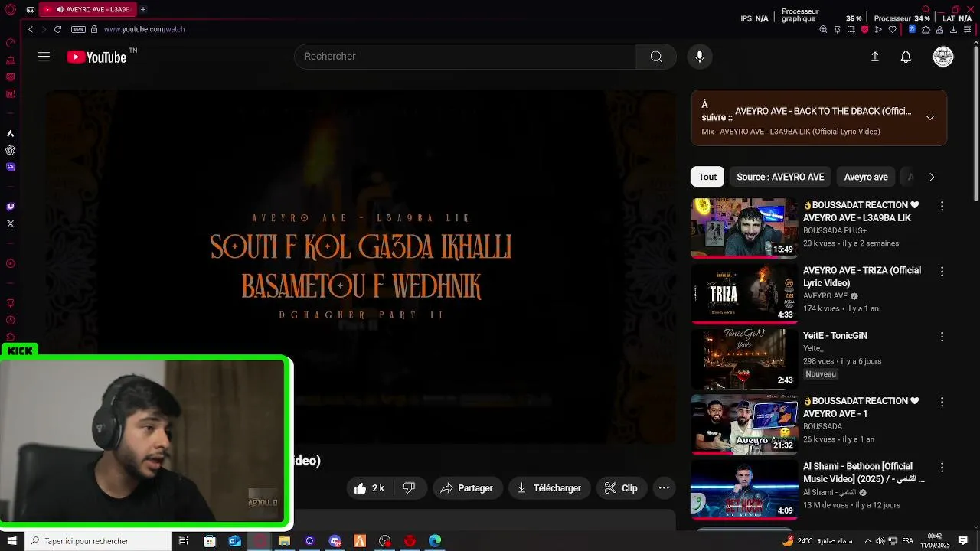Dislike the video with thumbs down
This screenshot has height=551, width=980.
pos(410,488)
